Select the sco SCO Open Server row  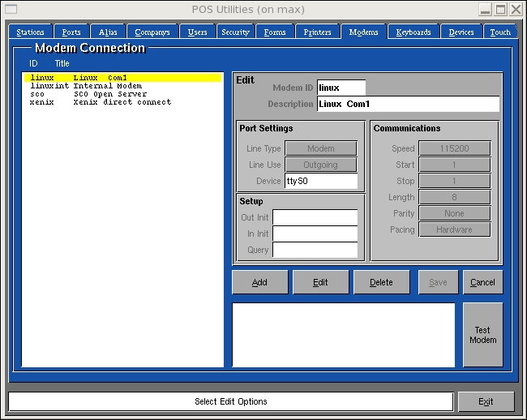122,94
